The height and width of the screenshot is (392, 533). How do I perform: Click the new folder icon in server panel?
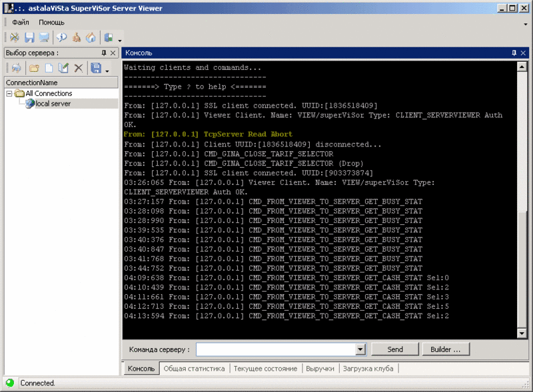(x=34, y=69)
